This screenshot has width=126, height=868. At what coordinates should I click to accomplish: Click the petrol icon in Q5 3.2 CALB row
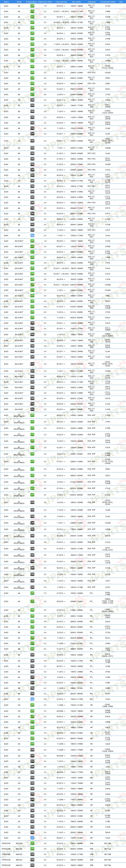[x=32, y=744]
